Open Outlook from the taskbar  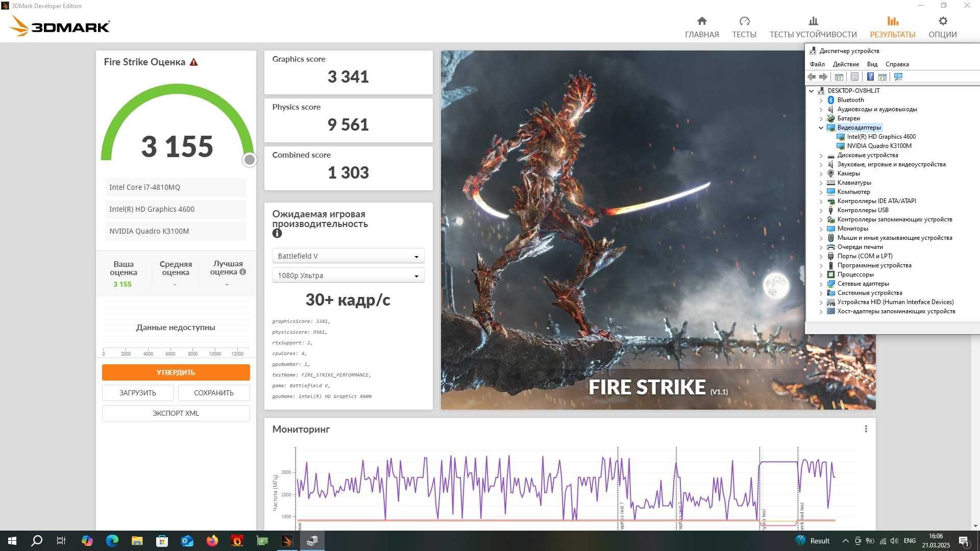(187, 541)
